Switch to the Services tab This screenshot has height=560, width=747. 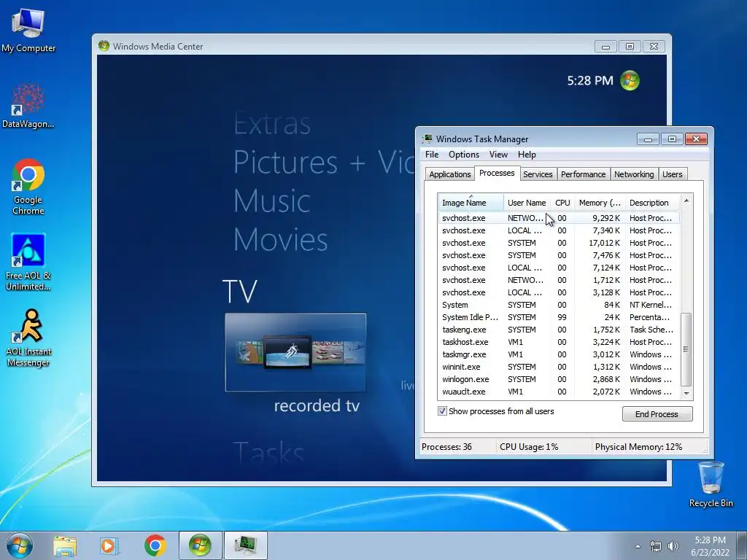point(538,174)
